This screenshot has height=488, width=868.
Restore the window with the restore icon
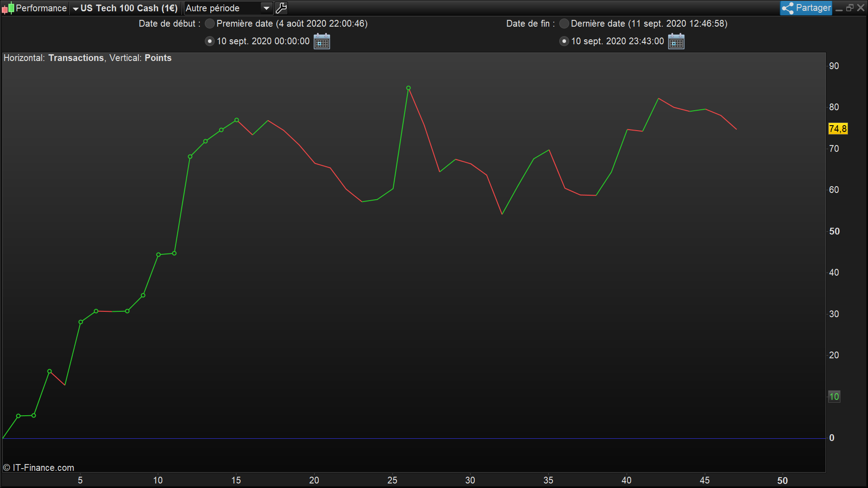[850, 8]
